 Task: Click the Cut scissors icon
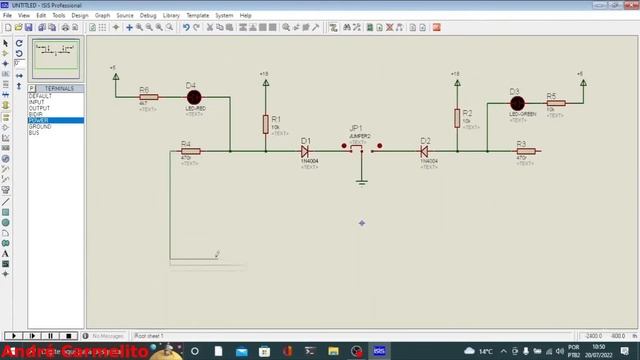click(210, 27)
